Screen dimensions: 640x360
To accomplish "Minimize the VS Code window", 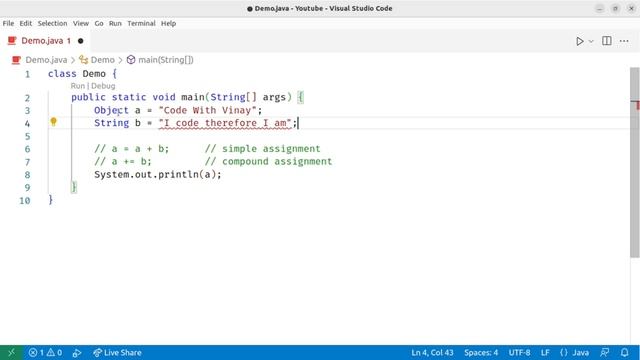I will [x=599, y=9].
